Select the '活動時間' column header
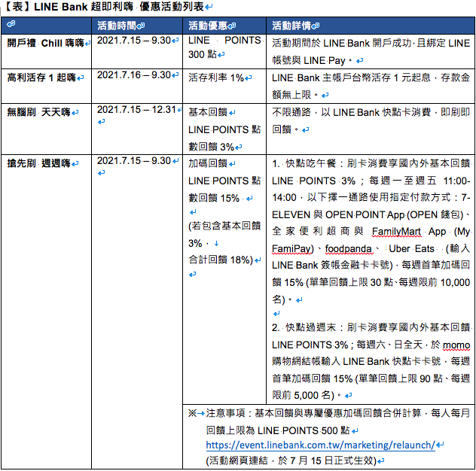 click(x=117, y=26)
